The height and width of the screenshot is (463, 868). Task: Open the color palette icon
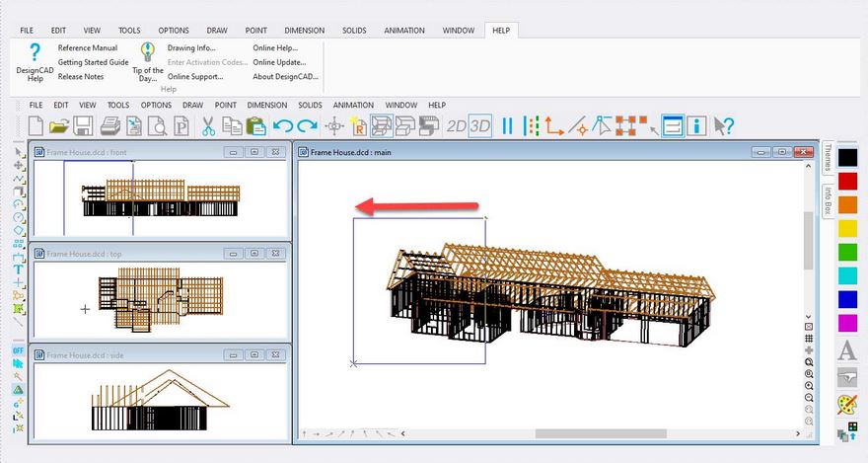click(846, 404)
